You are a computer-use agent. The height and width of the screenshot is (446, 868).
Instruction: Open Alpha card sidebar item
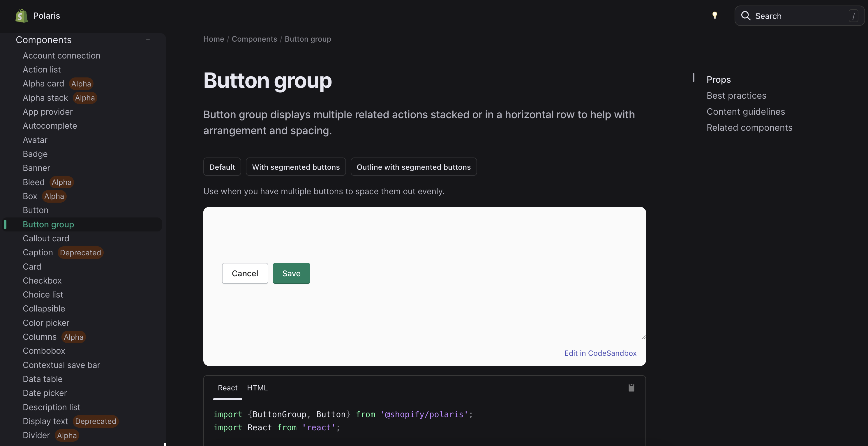coord(43,84)
